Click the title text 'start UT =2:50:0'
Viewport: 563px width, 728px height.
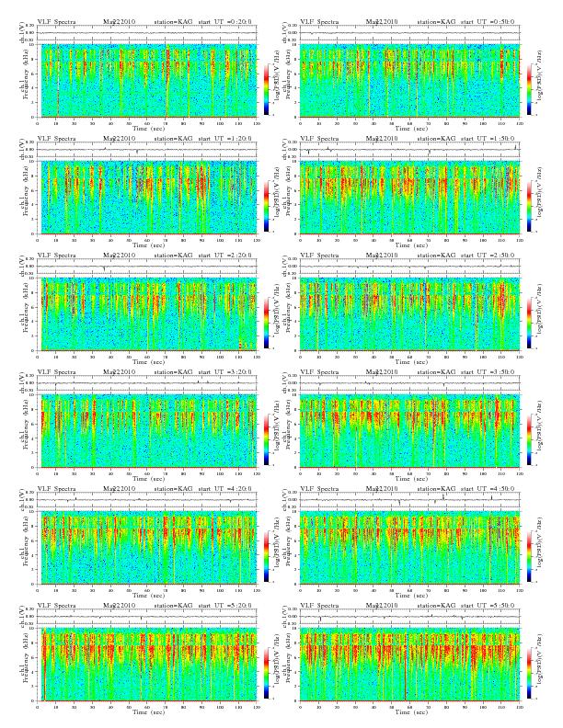(488, 256)
